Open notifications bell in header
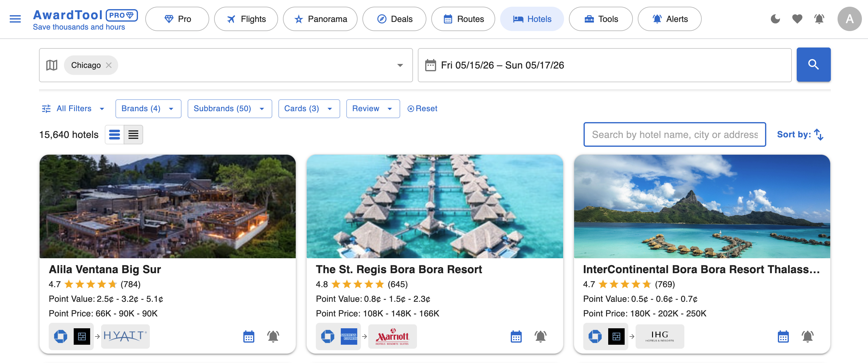The width and height of the screenshot is (868, 363). [x=819, y=19]
